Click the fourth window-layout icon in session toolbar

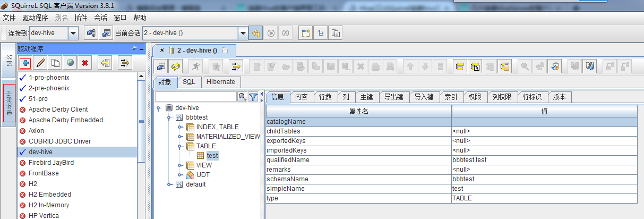click(x=505, y=66)
